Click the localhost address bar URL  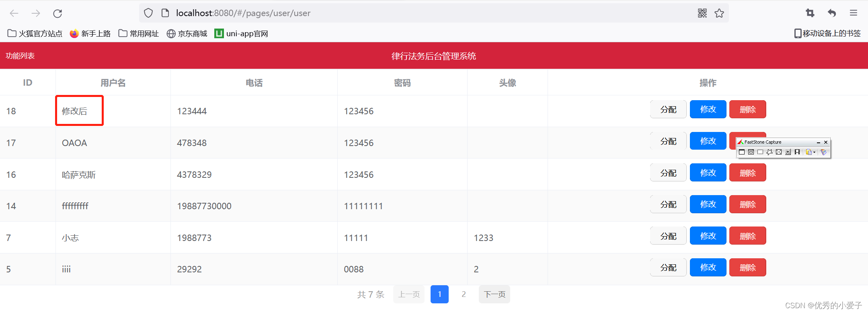(243, 13)
